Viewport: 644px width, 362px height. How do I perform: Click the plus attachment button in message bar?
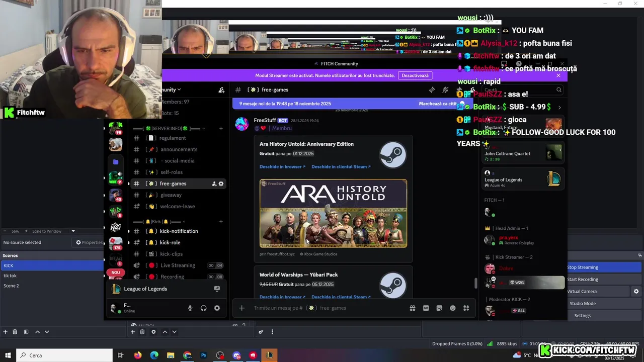pos(242,308)
